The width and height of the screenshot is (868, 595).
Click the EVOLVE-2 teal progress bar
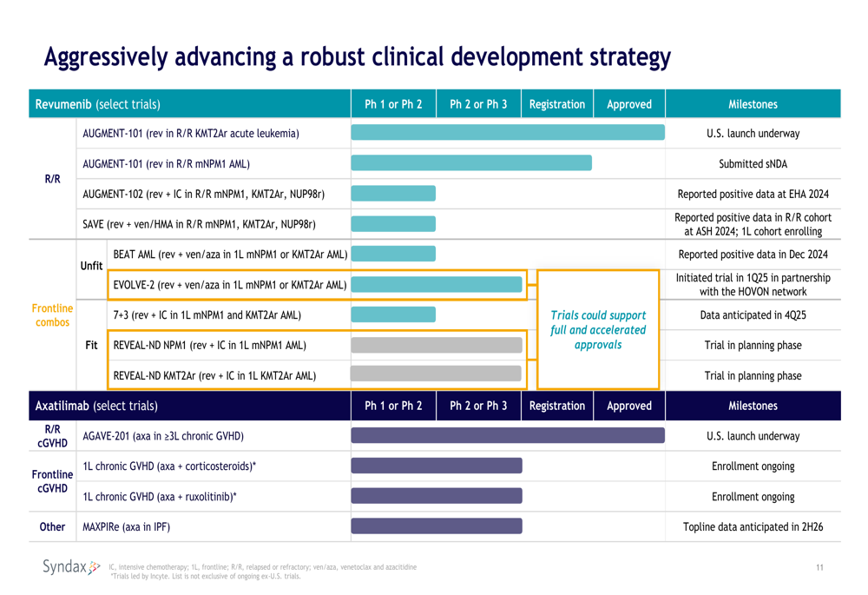pyautogui.click(x=437, y=284)
